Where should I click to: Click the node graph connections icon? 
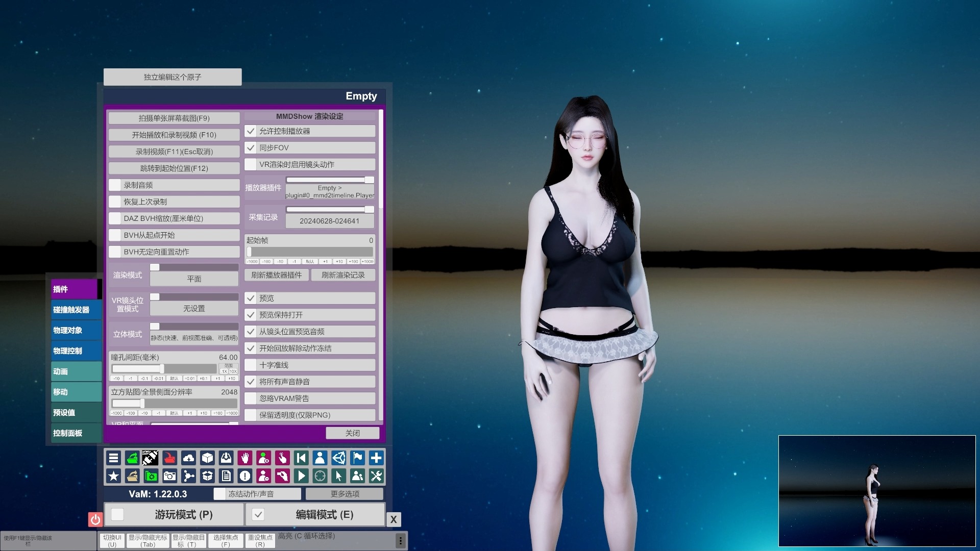click(x=188, y=477)
